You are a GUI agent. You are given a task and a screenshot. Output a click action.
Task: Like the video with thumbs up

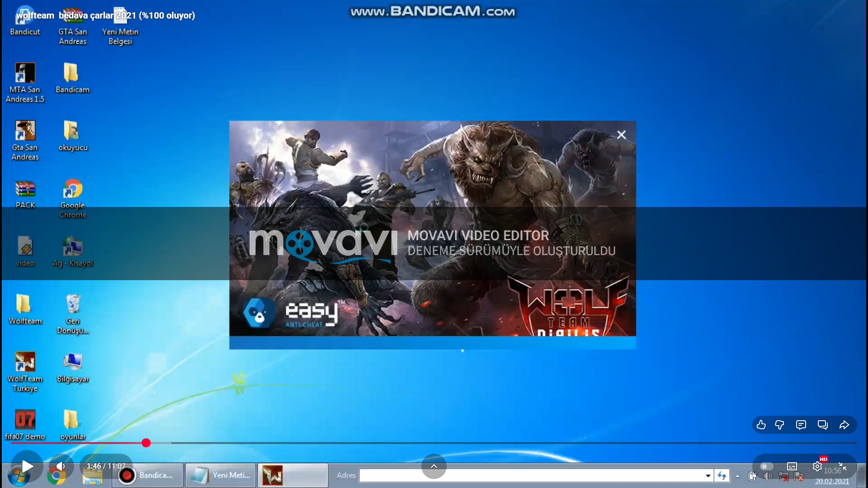coord(761,425)
